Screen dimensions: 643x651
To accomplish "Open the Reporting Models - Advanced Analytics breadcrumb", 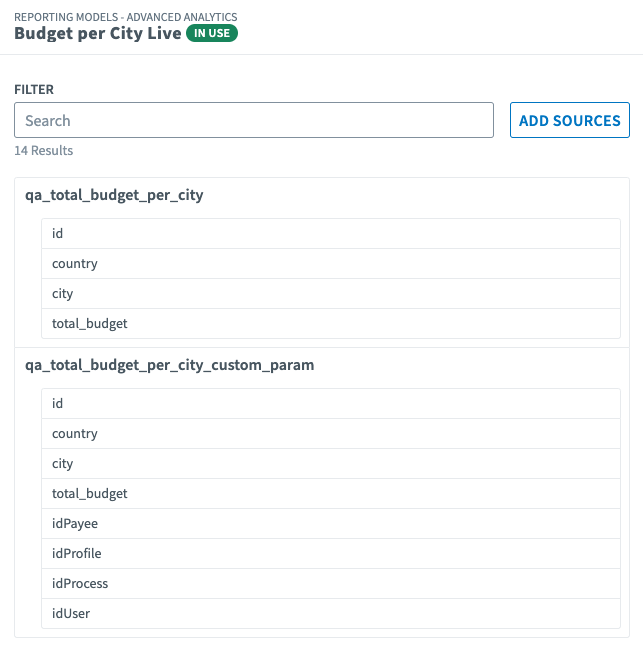I will pyautogui.click(x=126, y=17).
